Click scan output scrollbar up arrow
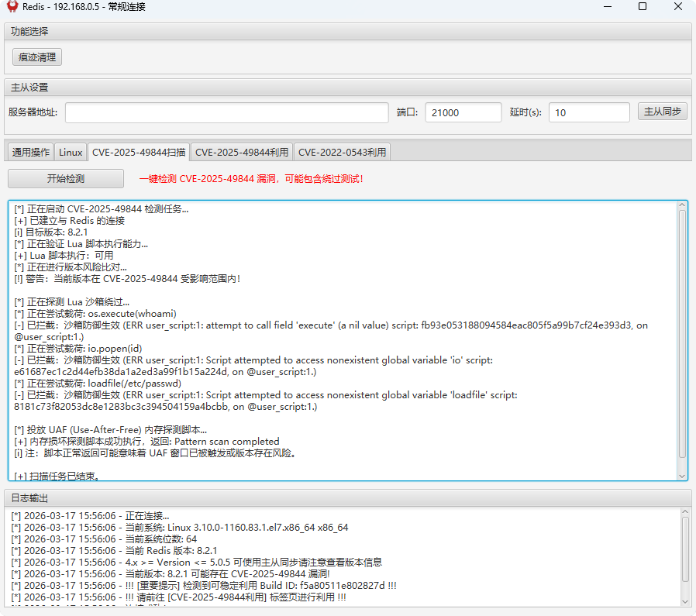The width and height of the screenshot is (696, 616). 682,205
